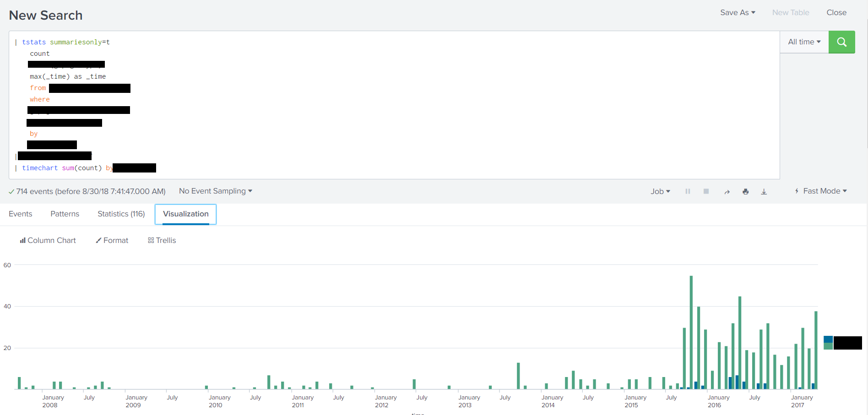Close the New Search view
868x415 pixels.
[836, 12]
